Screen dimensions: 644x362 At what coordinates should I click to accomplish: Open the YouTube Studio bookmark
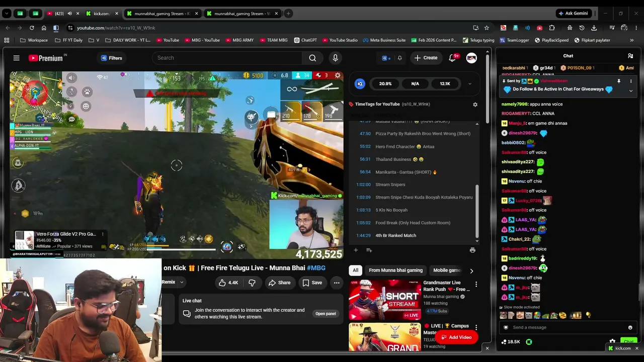(x=340, y=40)
